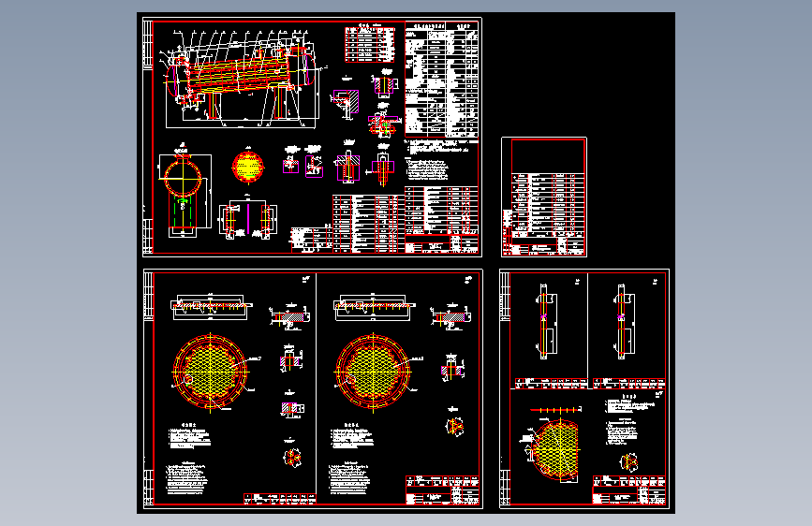
Task: Select the half-circle baffle plate view
Action: (555, 450)
